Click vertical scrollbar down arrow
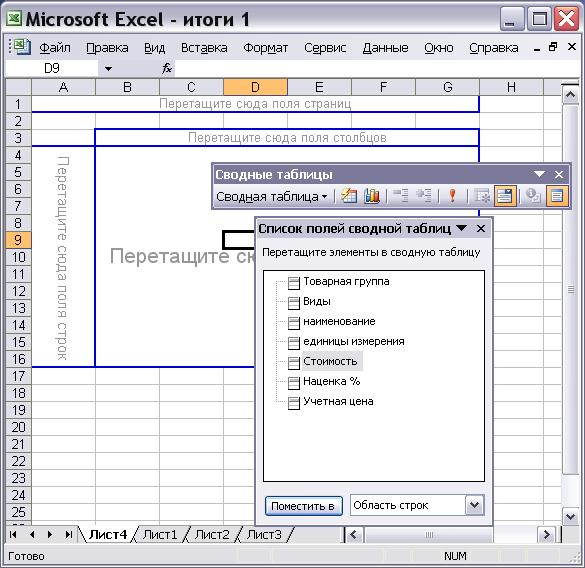 coord(570,517)
